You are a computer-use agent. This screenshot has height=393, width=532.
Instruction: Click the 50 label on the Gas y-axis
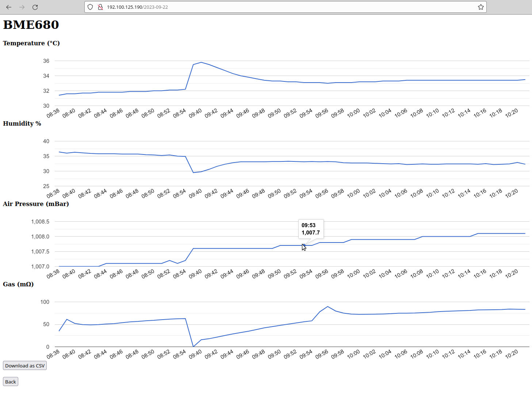tap(46, 324)
